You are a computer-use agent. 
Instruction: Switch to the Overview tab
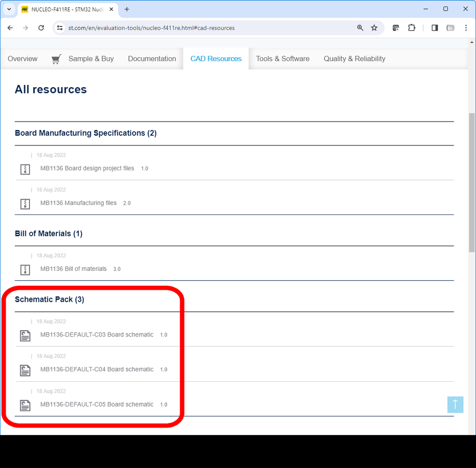pyautogui.click(x=22, y=59)
